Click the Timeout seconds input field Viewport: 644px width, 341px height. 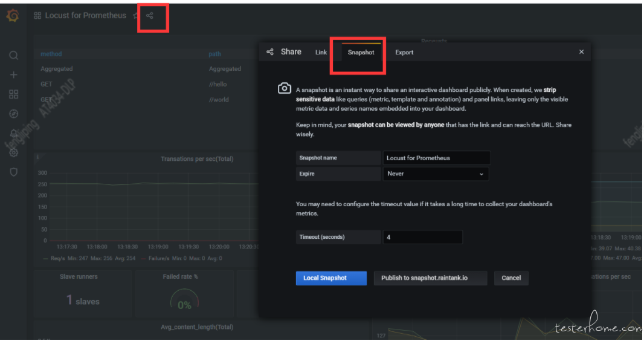coord(423,237)
